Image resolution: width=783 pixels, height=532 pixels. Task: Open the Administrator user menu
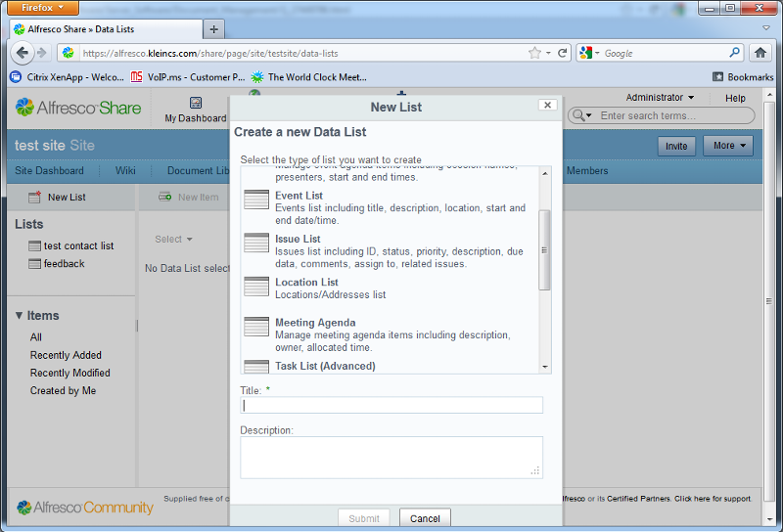click(x=660, y=98)
